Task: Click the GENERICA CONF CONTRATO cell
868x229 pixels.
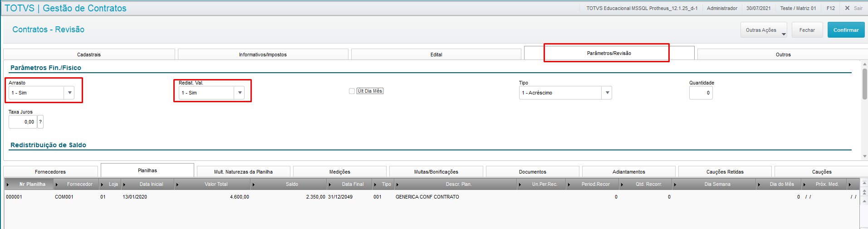Action: click(x=427, y=197)
